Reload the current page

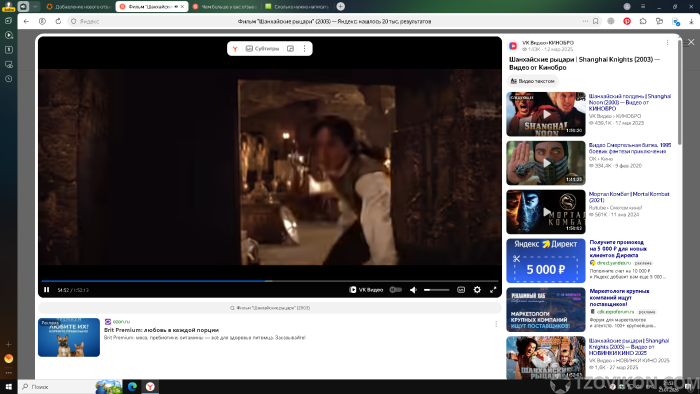(x=58, y=21)
